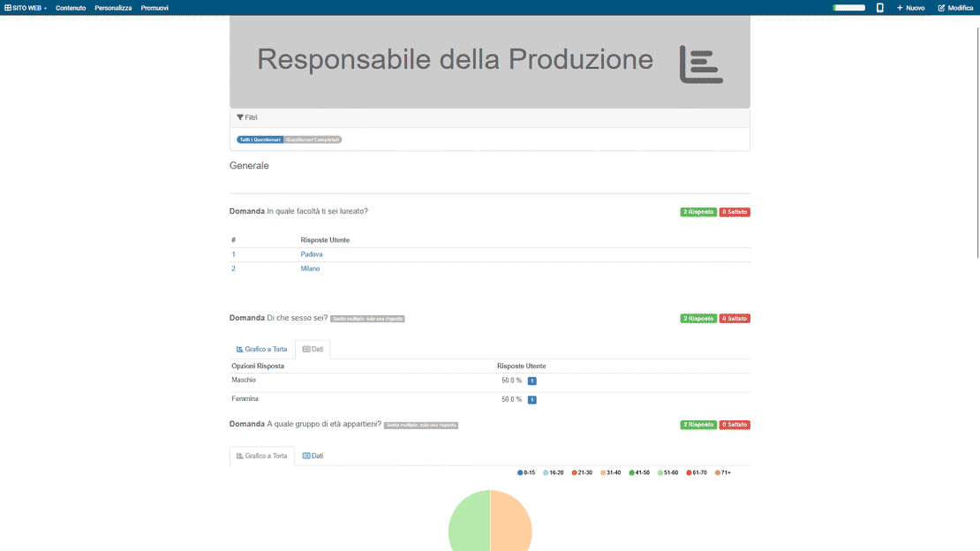Open the SITO WEB dropdown menu

coord(26,8)
